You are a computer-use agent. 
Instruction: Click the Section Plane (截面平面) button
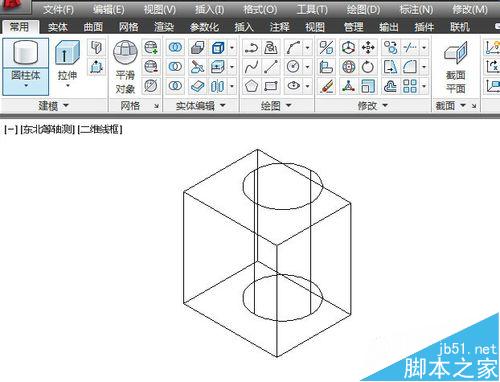coord(456,67)
